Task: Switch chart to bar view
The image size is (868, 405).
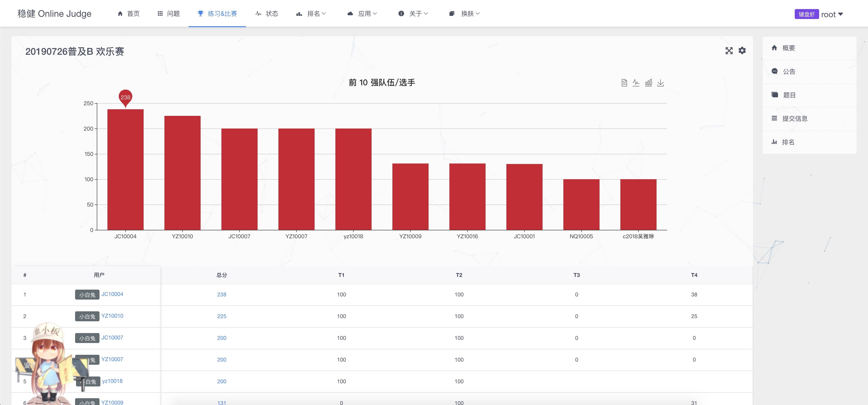Action: tap(648, 83)
